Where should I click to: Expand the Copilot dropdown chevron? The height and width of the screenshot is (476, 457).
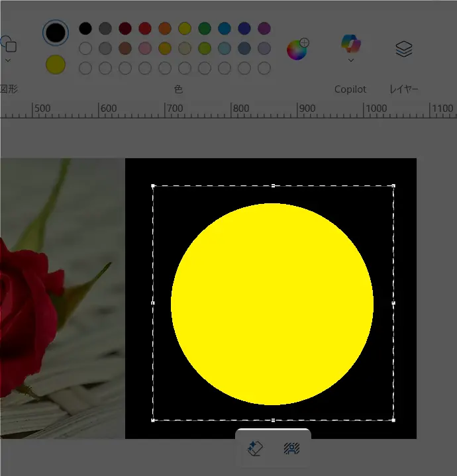[x=351, y=60]
